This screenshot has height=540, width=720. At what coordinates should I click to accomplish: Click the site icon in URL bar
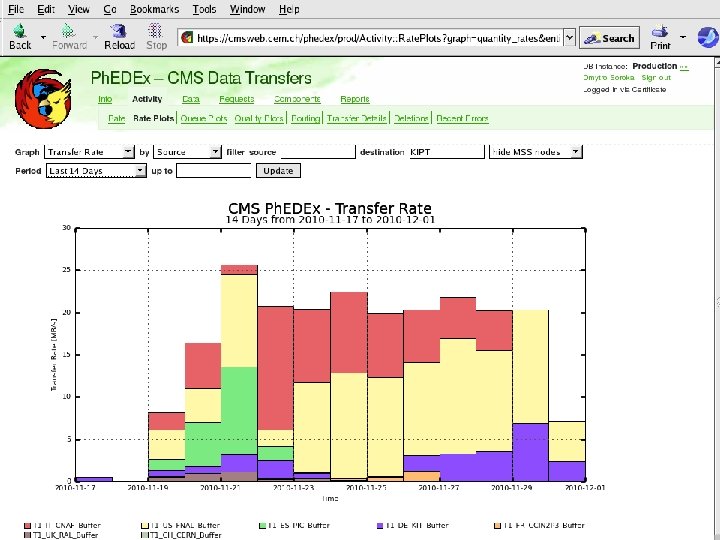click(187, 38)
